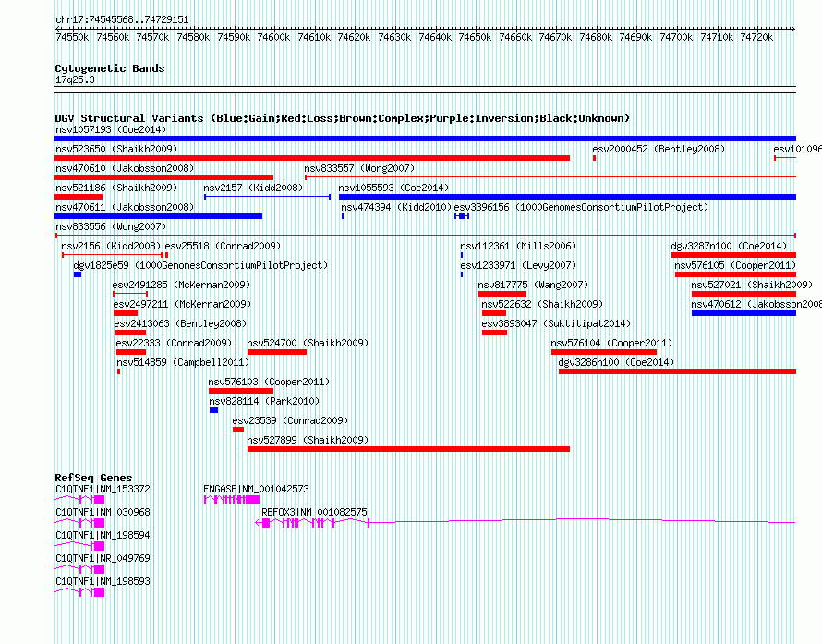Open variant nsv521186 (Shaikh2009)
The image size is (822, 644).
coord(116,188)
